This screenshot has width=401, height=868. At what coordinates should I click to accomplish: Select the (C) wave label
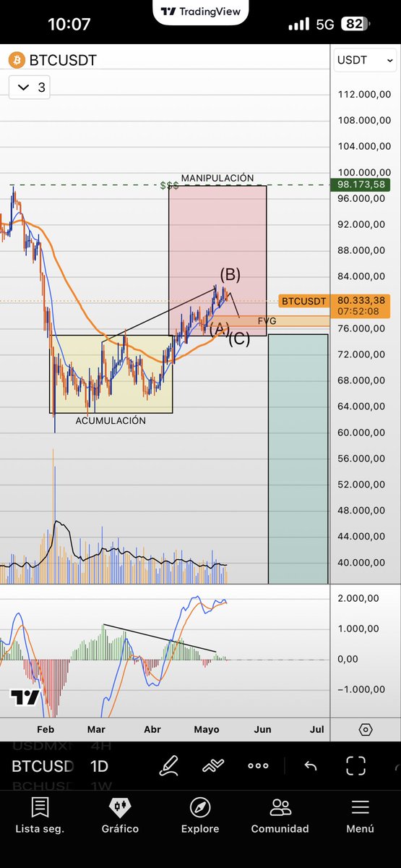239,339
